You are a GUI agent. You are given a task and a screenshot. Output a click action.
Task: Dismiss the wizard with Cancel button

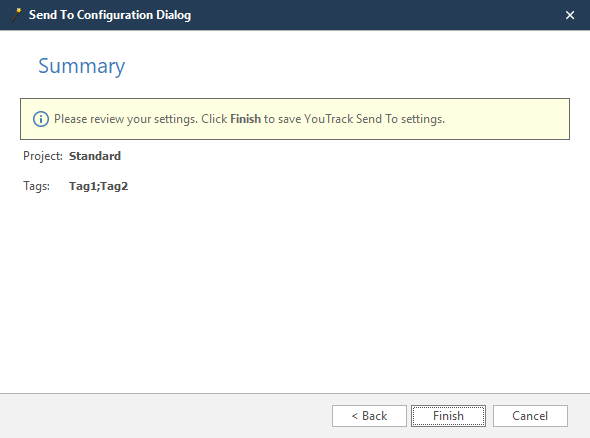pyautogui.click(x=530, y=416)
